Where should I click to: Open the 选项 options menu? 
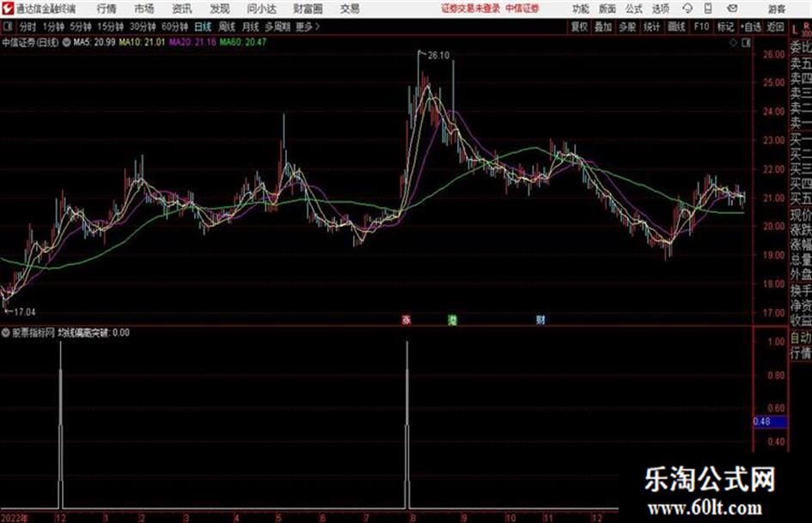pos(661,9)
